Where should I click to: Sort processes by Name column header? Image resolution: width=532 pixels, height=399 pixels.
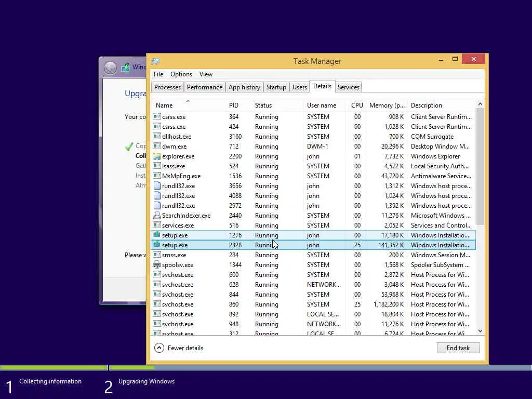point(188,105)
